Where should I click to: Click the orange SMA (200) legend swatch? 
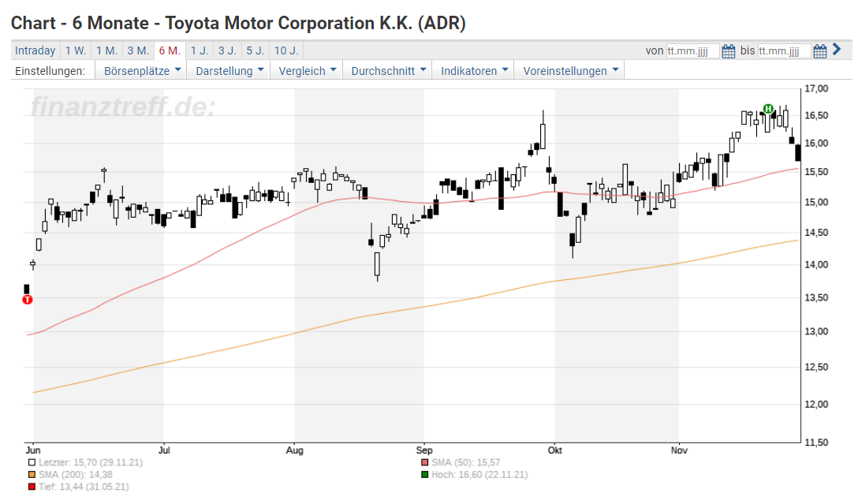tap(32, 475)
